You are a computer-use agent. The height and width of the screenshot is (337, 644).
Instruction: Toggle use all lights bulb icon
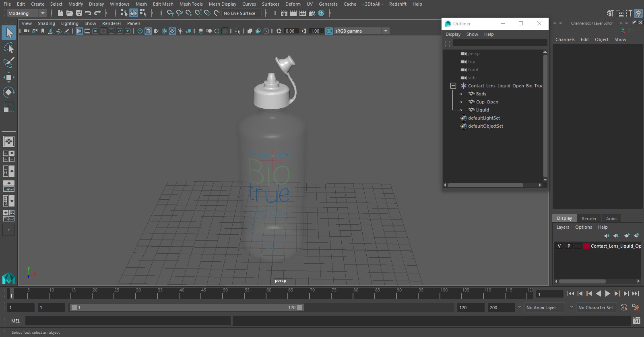[180, 31]
